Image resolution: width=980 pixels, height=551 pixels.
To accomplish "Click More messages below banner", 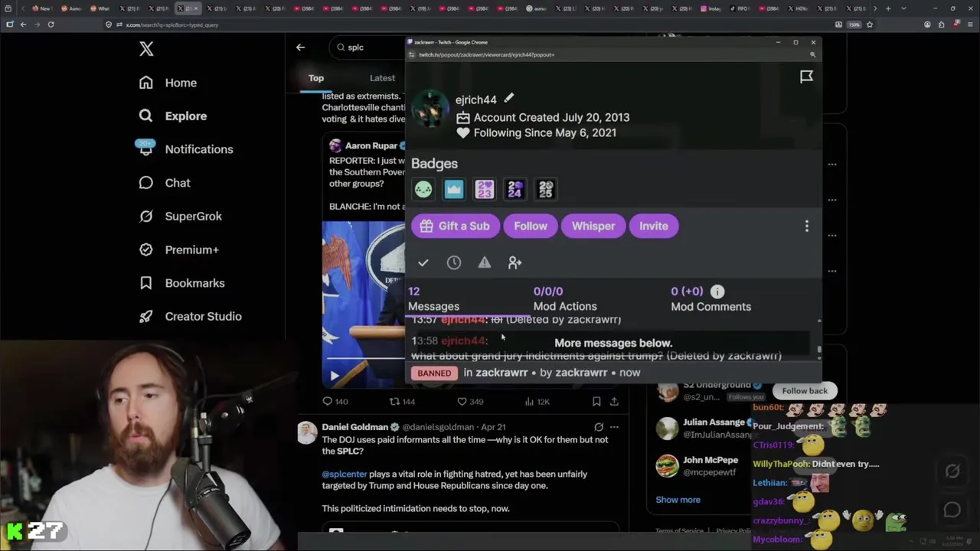I will click(613, 343).
